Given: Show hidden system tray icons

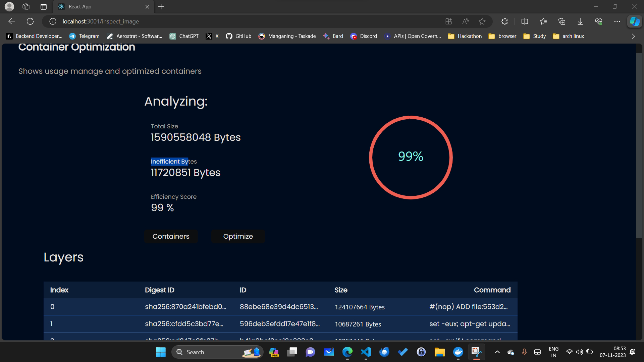Looking at the screenshot, I should (x=497, y=352).
